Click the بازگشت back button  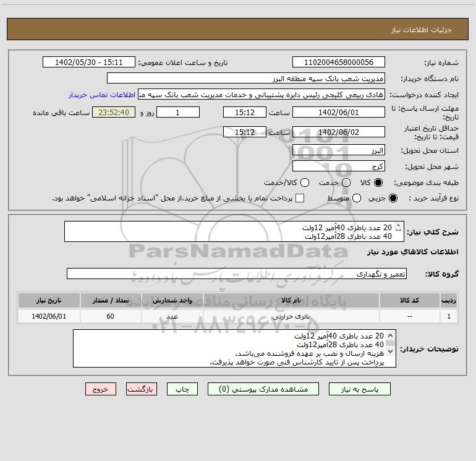click(142, 389)
